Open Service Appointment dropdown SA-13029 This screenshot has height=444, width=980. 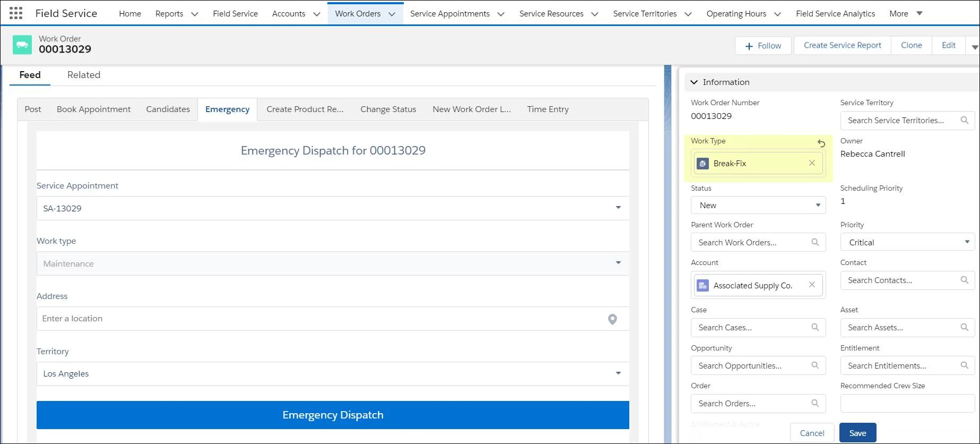point(333,208)
